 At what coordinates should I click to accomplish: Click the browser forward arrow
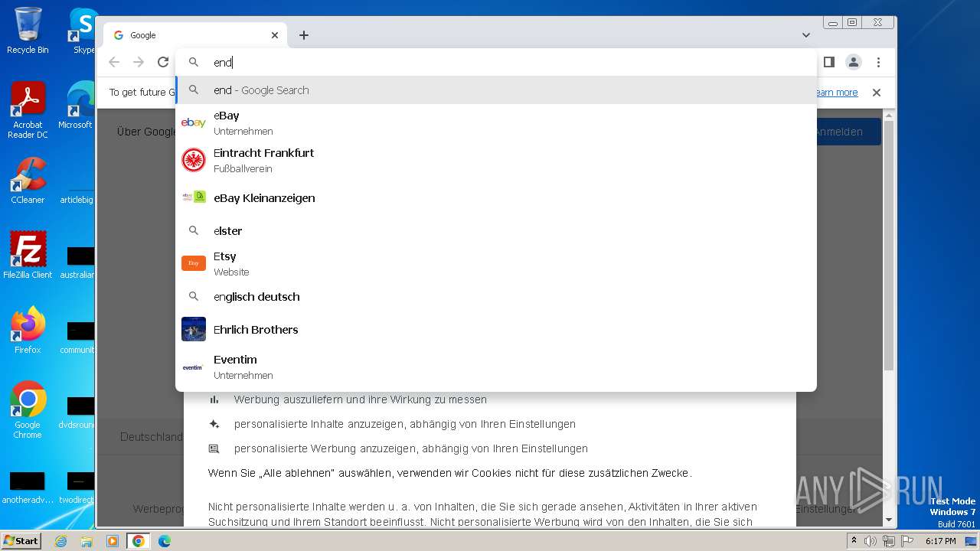(139, 62)
